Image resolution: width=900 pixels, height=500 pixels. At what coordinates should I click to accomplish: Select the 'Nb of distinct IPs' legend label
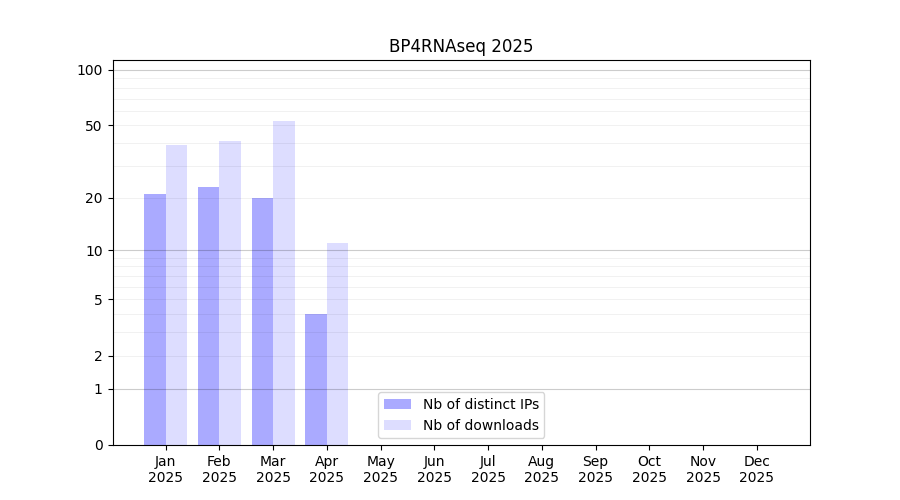pyautogui.click(x=480, y=404)
